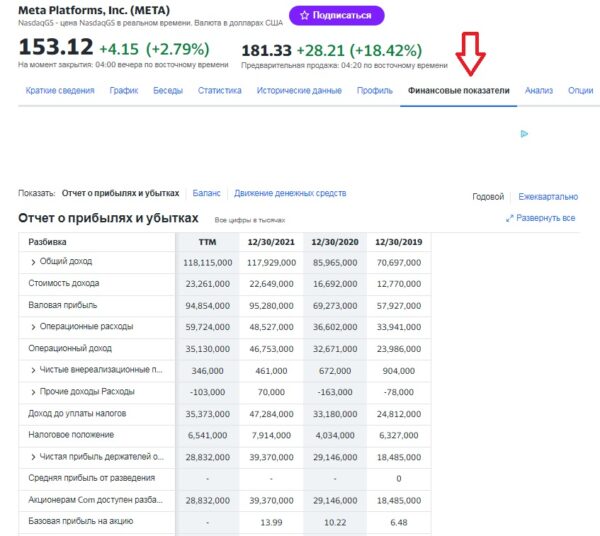This screenshot has width=600, height=536.
Task: Expand Чистые внереализационные row chevron
Action: point(33,370)
